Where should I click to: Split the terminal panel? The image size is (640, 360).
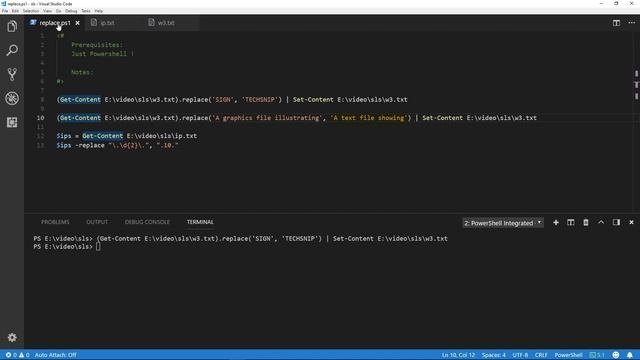571,222
